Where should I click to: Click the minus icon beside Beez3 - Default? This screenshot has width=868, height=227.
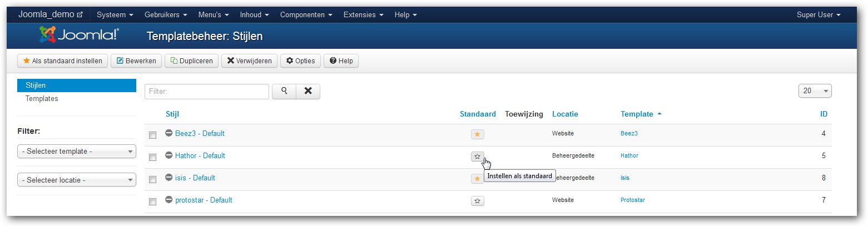pyautogui.click(x=169, y=133)
